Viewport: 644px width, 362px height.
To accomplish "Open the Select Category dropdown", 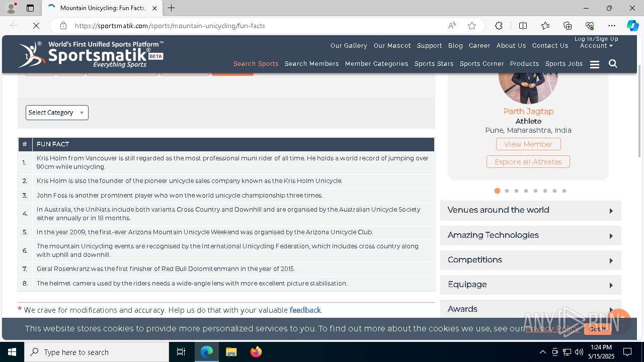I will pyautogui.click(x=57, y=113).
